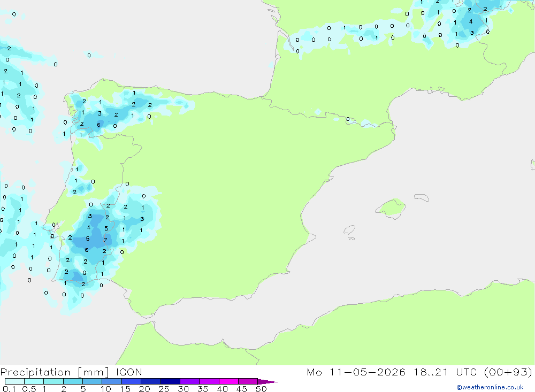
Task: Click the '30' legend scale label
Action: click(x=184, y=389)
